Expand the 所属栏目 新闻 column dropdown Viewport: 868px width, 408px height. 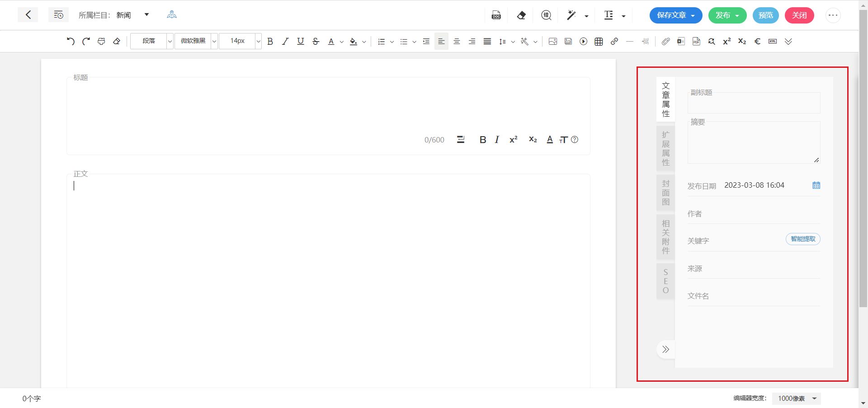point(146,15)
